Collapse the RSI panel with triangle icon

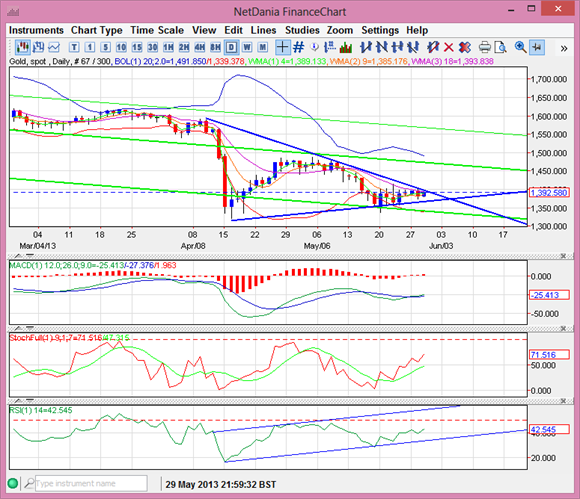pos(17,401)
